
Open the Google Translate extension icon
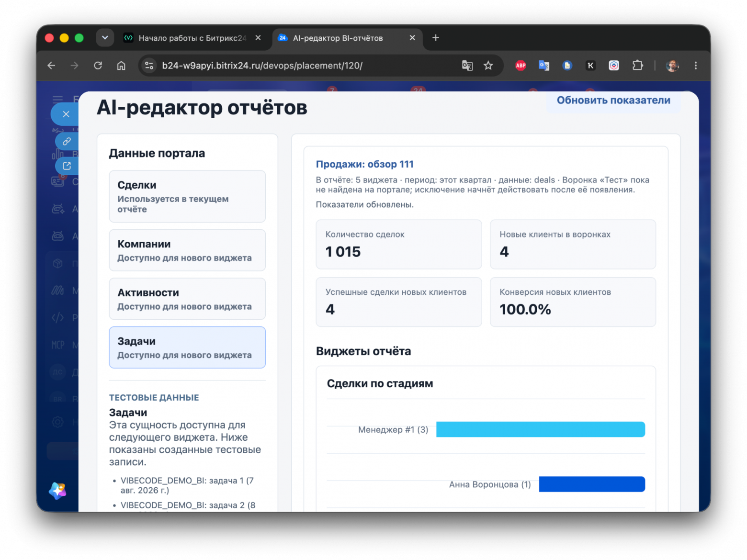coord(544,66)
